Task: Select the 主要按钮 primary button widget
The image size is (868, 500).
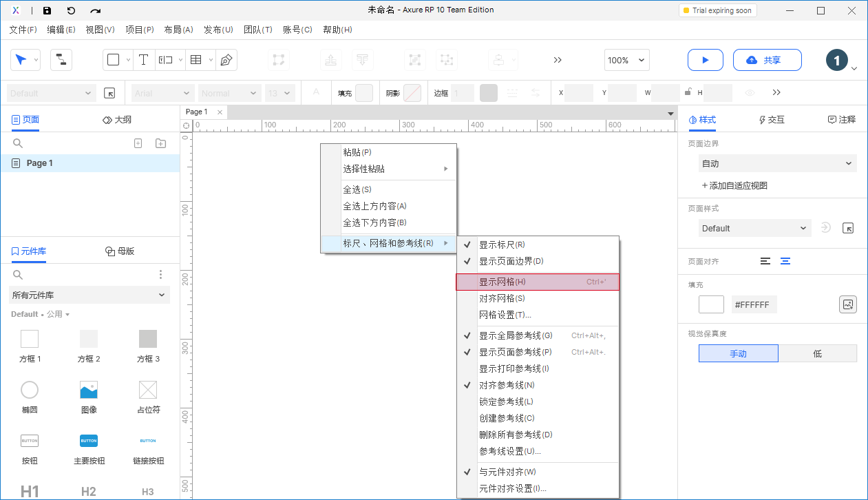Action: pos(89,449)
